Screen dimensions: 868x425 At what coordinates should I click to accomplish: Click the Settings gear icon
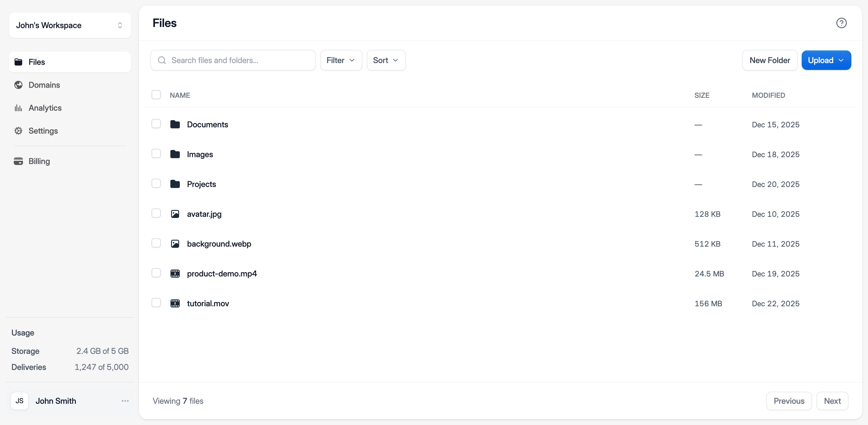coord(19,131)
